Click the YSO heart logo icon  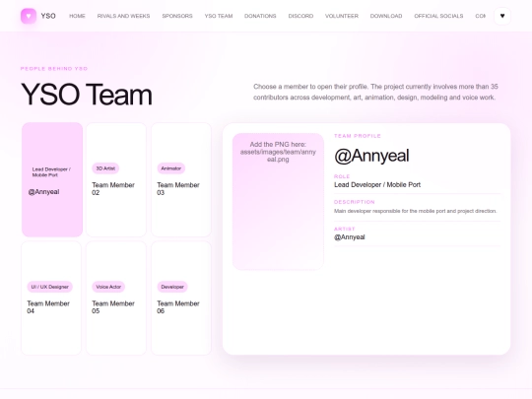(29, 16)
